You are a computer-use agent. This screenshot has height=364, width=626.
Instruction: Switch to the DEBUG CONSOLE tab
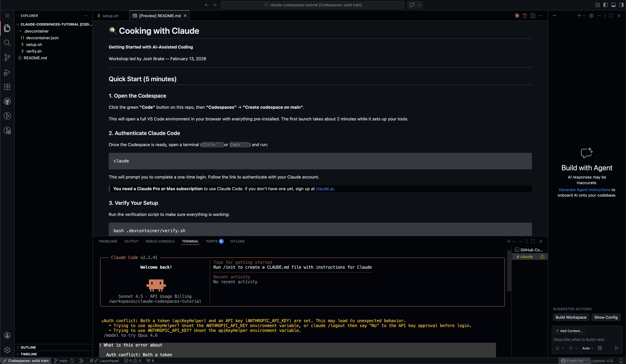(160, 241)
